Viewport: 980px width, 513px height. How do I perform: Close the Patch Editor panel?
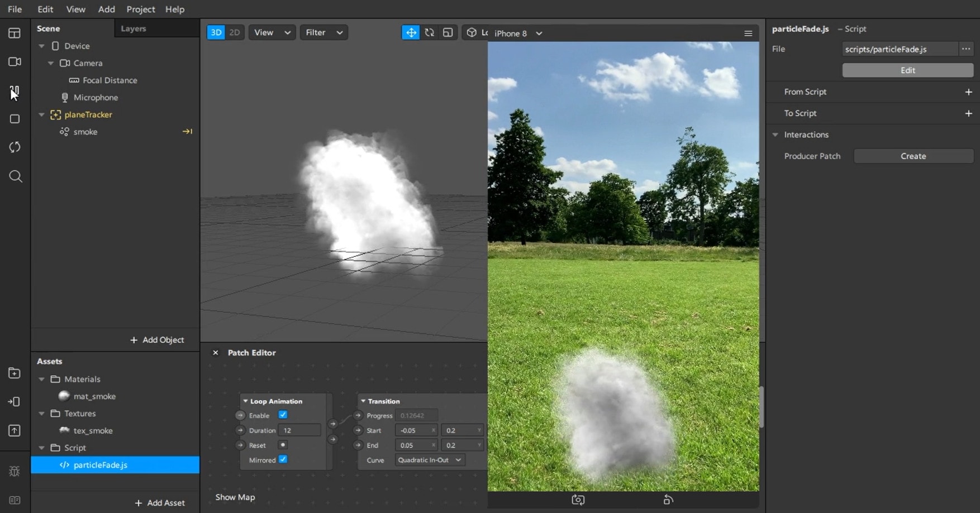coord(216,353)
